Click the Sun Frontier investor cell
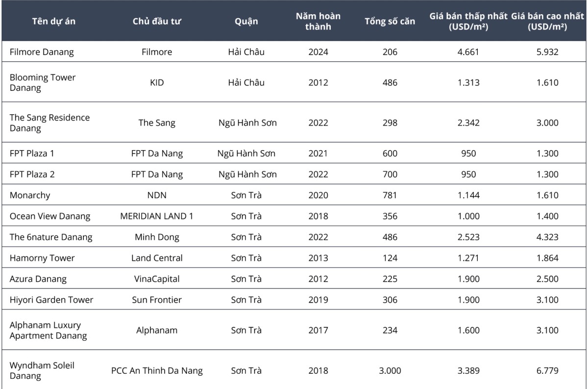The width and height of the screenshot is (588, 389). pyautogui.click(x=157, y=300)
